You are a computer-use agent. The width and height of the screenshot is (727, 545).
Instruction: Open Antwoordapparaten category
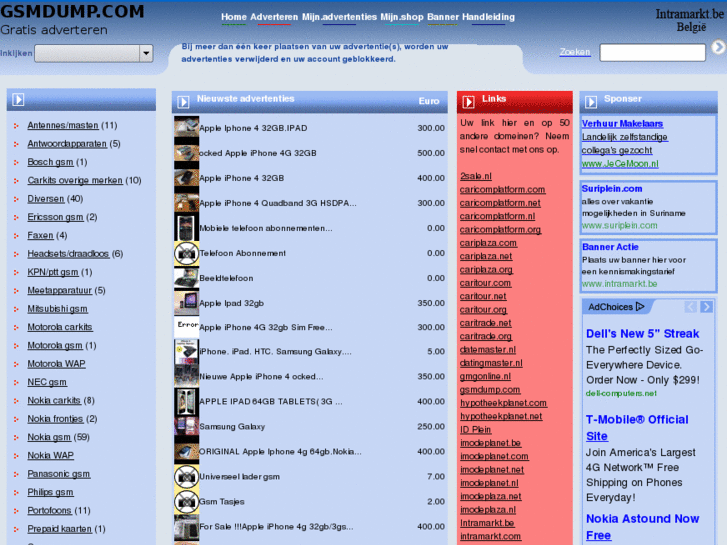67,144
